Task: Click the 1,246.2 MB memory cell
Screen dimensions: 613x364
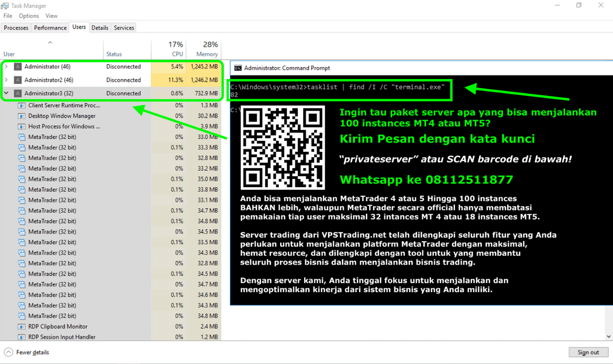Action: click(x=204, y=80)
